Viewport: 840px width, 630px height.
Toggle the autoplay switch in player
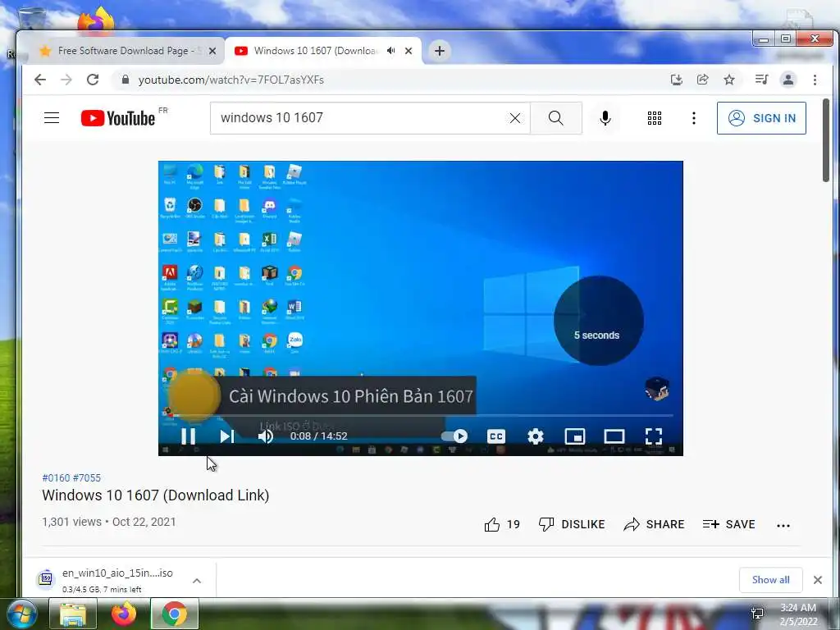pos(454,436)
